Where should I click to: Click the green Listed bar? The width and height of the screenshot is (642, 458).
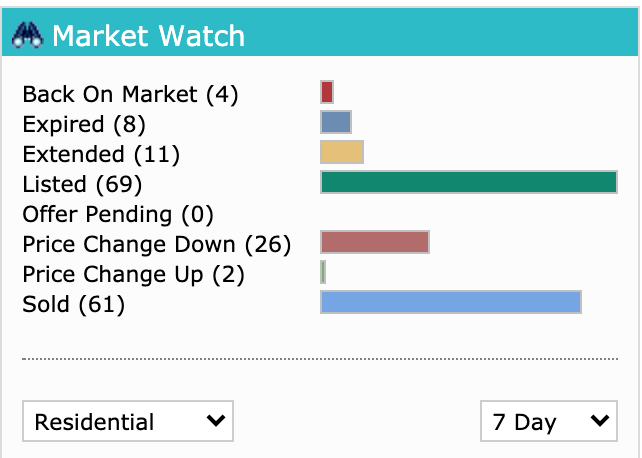[469, 182]
